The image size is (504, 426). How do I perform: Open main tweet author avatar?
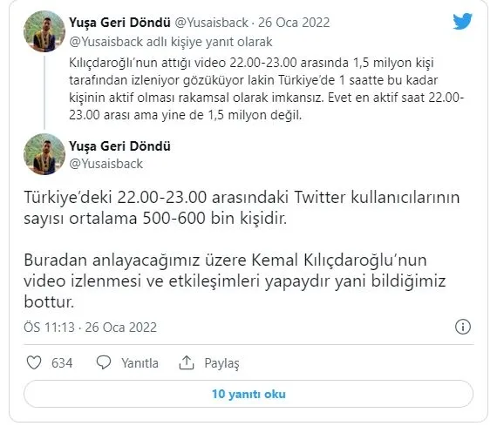44,154
